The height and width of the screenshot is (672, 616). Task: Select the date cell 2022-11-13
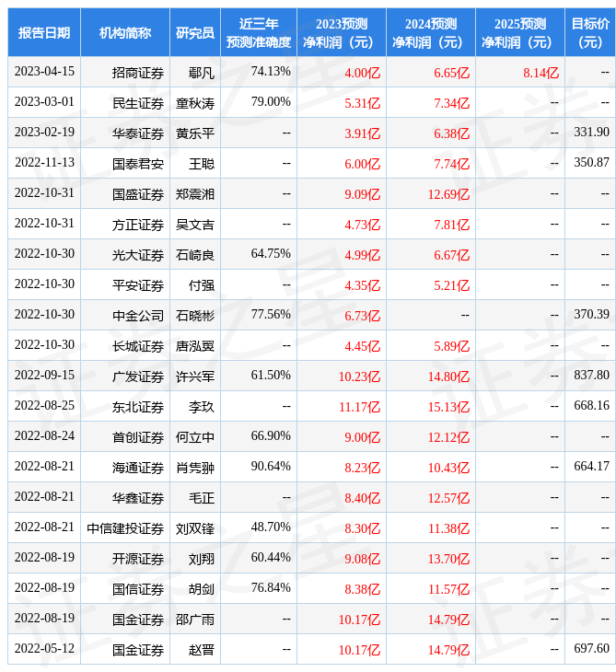pyautogui.click(x=44, y=163)
